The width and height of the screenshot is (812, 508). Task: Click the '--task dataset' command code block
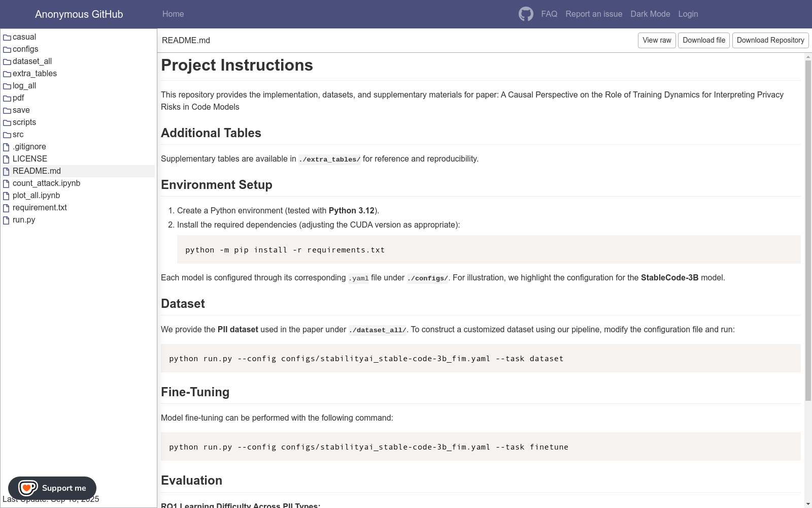point(481,358)
